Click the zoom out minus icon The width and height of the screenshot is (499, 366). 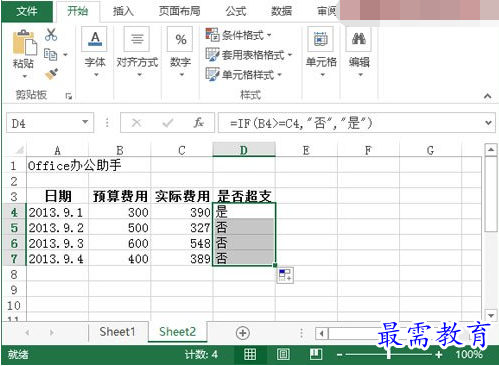[339, 355]
